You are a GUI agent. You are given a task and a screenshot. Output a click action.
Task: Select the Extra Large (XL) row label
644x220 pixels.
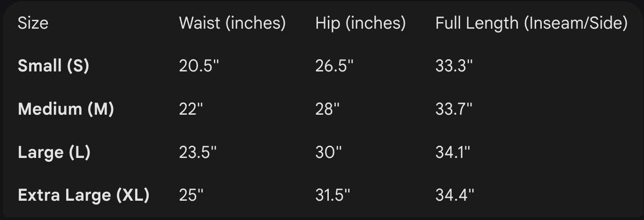tap(83, 195)
